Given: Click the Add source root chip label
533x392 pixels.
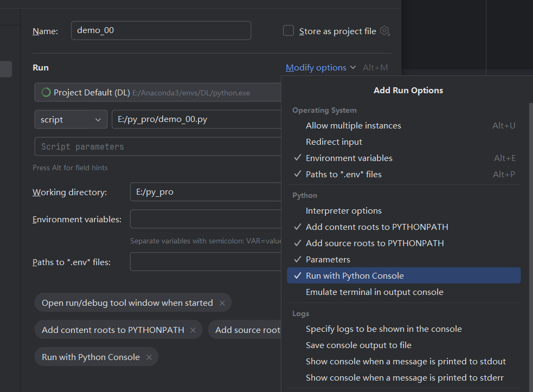Looking at the screenshot, I should point(248,330).
